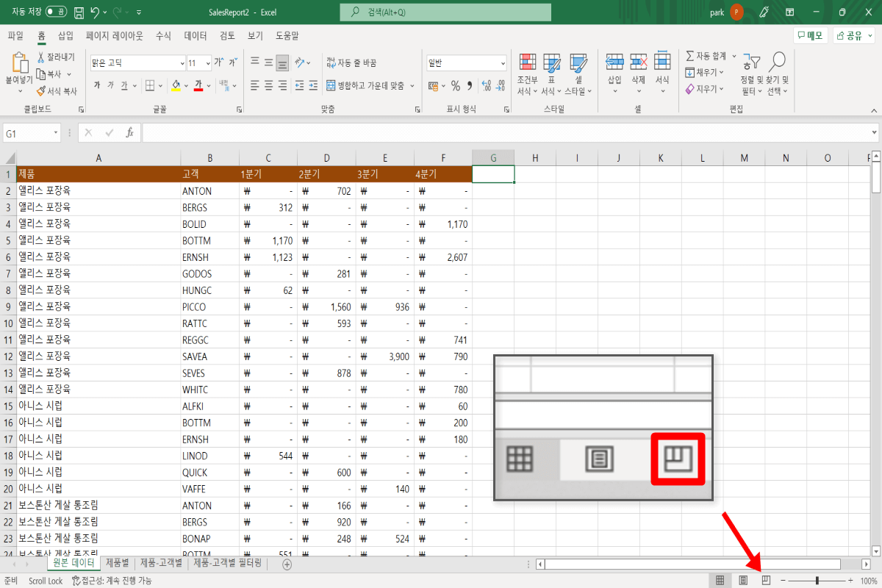
Task: Apply yellow fill color bucket
Action: (176, 86)
